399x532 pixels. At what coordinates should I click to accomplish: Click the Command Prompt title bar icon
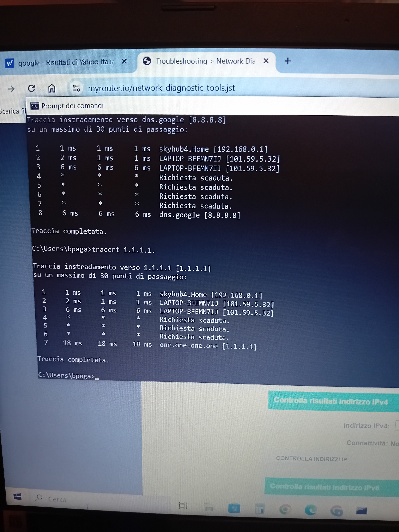click(x=35, y=106)
